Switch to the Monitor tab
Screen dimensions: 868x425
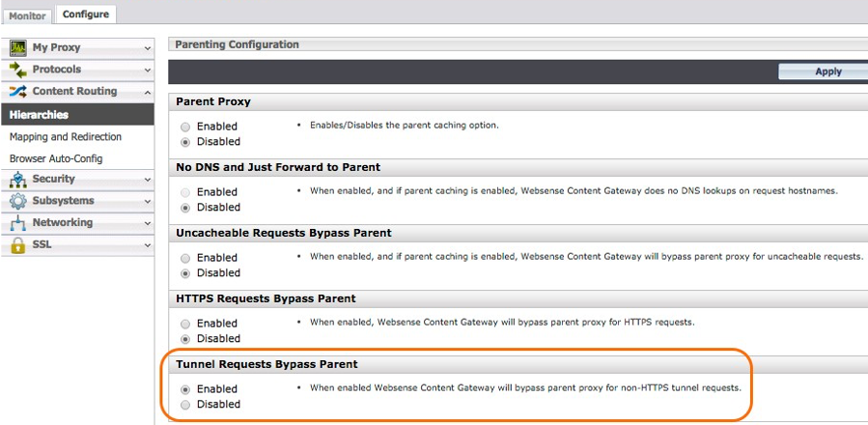[28, 14]
